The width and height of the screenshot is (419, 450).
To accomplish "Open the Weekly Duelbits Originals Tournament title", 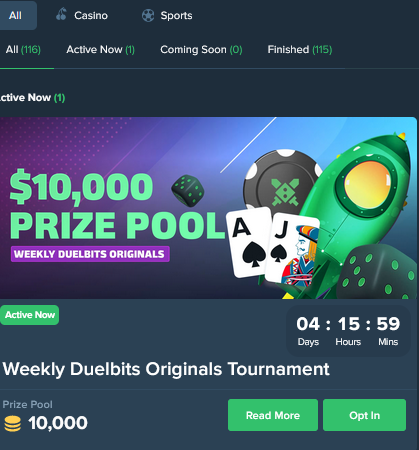I will click(x=166, y=369).
